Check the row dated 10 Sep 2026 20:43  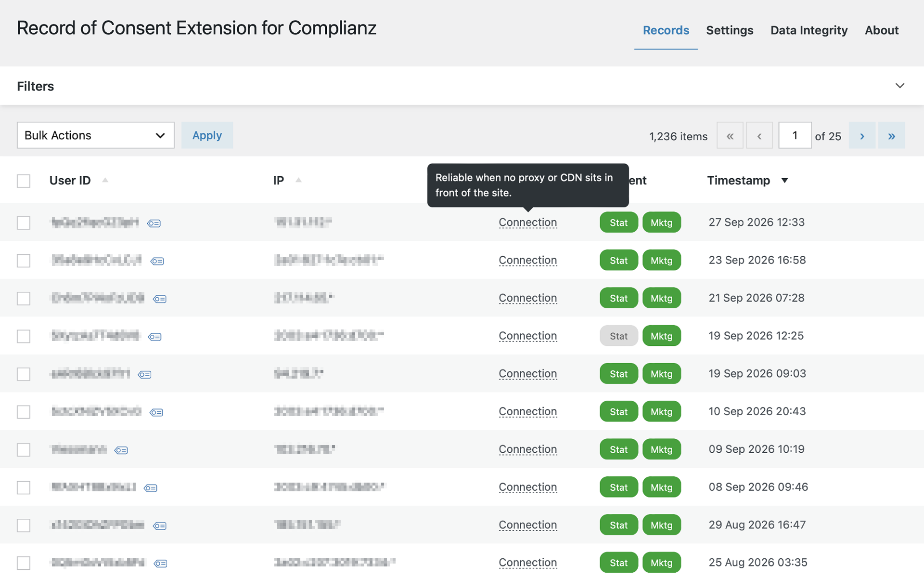point(24,412)
